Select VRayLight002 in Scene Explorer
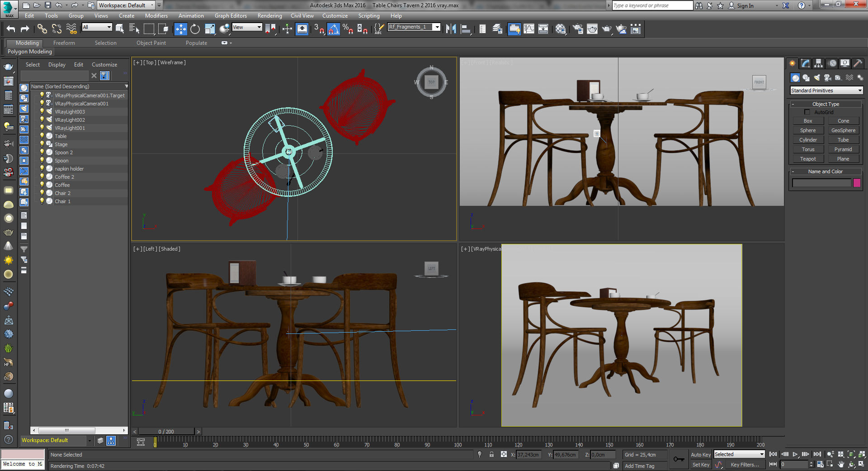 click(x=70, y=120)
